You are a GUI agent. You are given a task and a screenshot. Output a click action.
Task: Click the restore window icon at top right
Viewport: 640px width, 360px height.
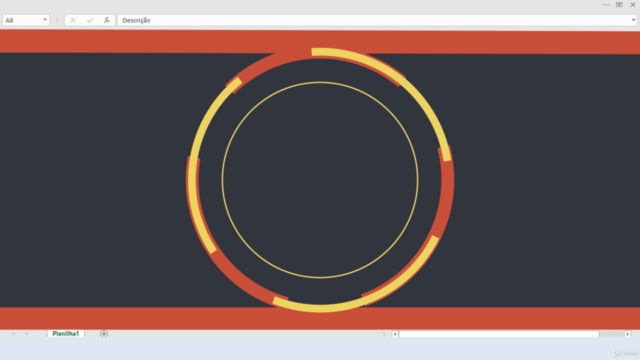[619, 5]
